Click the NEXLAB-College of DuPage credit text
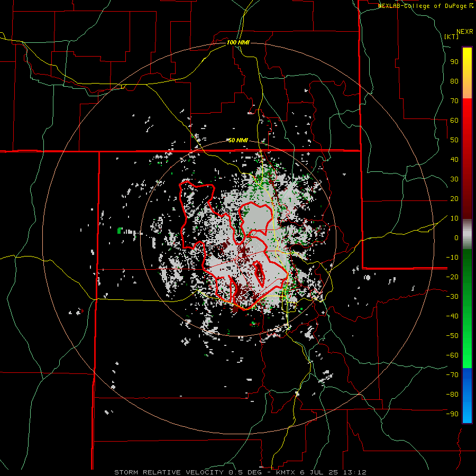Screen dimensions: 476x476 [422, 6]
